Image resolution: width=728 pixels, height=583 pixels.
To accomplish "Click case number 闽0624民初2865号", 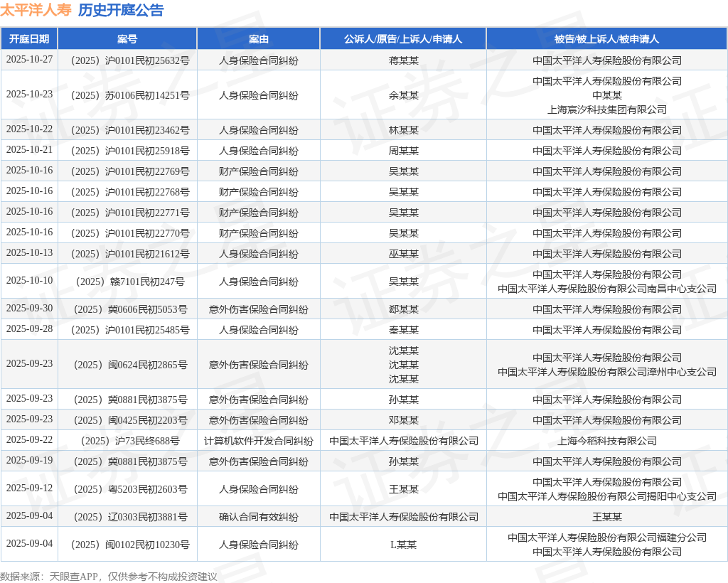I will pyautogui.click(x=131, y=365).
